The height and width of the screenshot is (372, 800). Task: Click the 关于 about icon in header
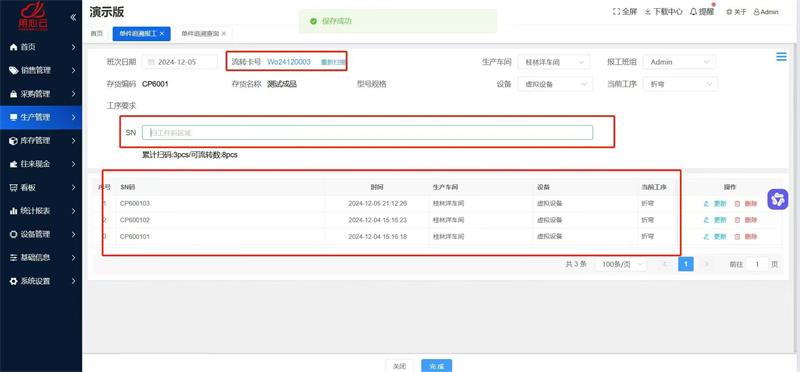point(729,12)
